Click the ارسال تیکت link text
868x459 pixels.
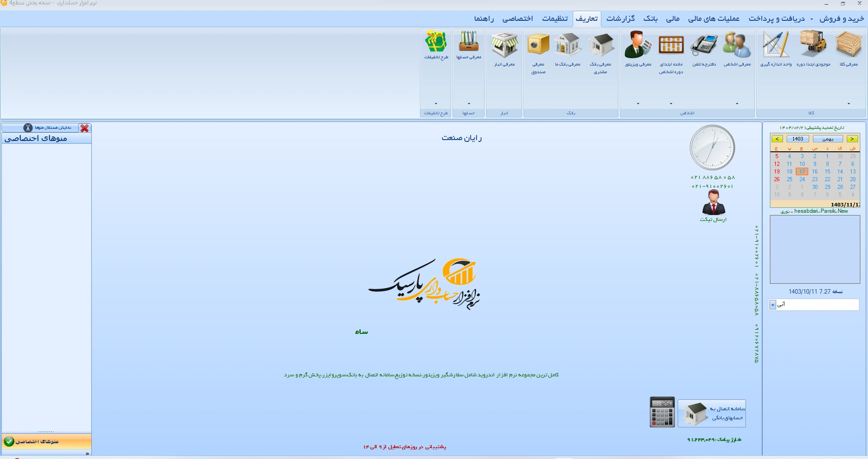pyautogui.click(x=713, y=220)
